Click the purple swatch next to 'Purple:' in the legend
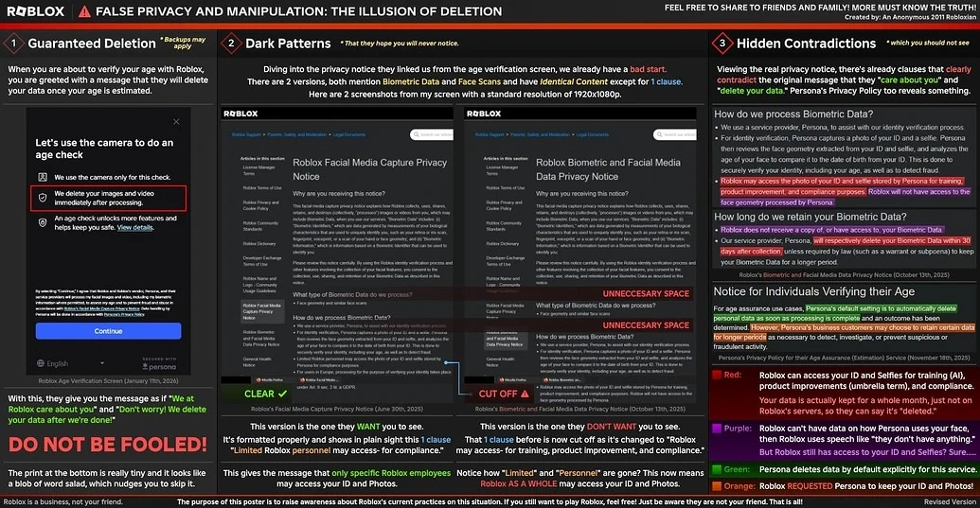This screenshot has height=508, width=980. [717, 429]
